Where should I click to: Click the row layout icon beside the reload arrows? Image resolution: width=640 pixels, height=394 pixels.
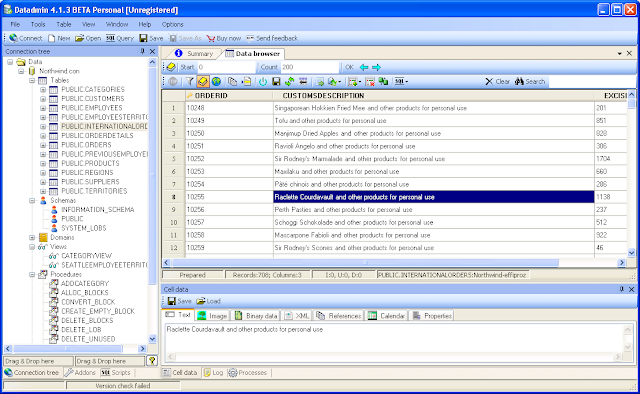(x=303, y=82)
